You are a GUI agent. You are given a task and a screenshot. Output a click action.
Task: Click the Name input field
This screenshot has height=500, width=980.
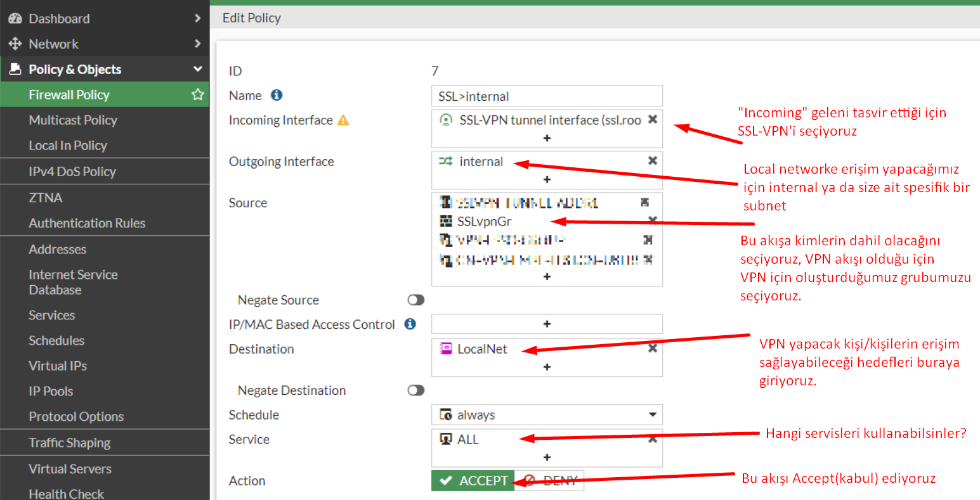[x=547, y=96]
